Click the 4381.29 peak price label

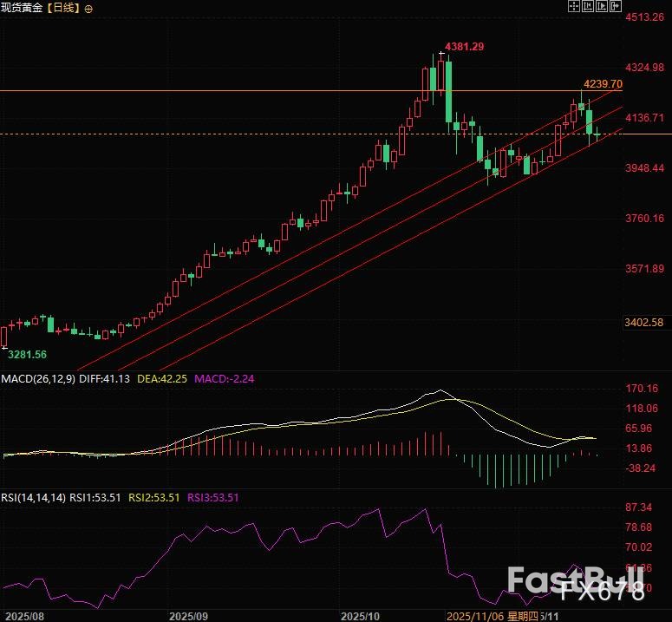pyautogui.click(x=465, y=46)
